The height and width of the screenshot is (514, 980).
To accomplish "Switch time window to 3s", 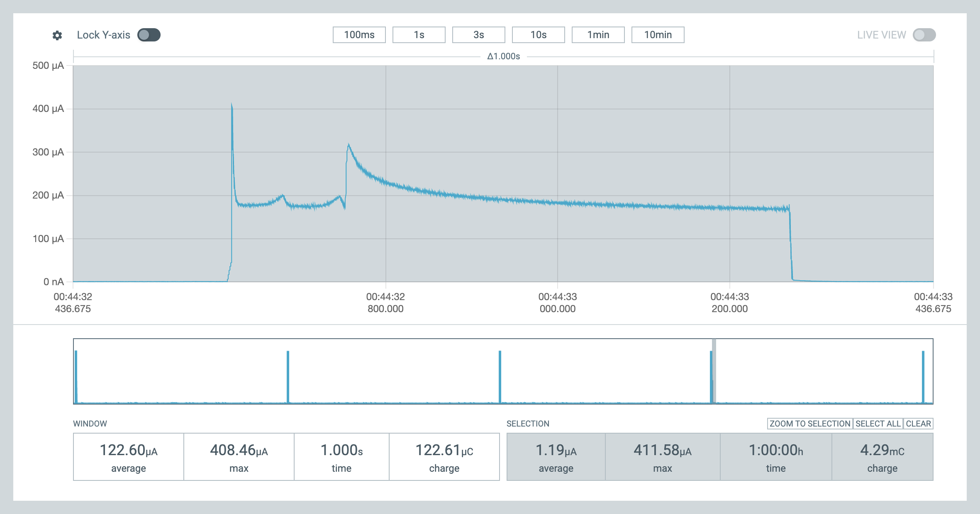I will click(478, 35).
